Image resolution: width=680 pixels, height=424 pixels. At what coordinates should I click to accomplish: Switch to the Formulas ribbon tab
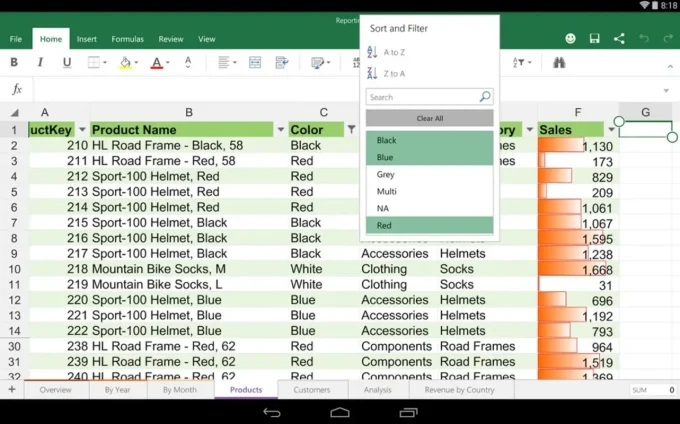[x=127, y=39]
